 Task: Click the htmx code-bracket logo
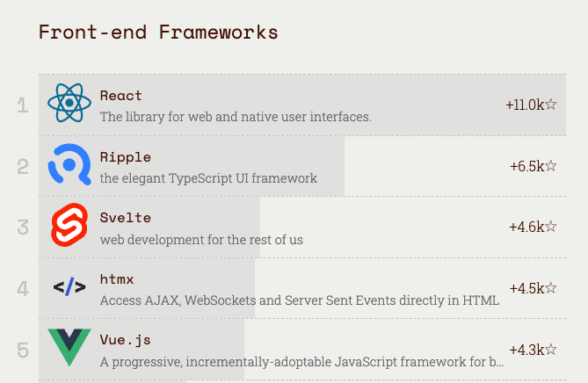click(69, 287)
